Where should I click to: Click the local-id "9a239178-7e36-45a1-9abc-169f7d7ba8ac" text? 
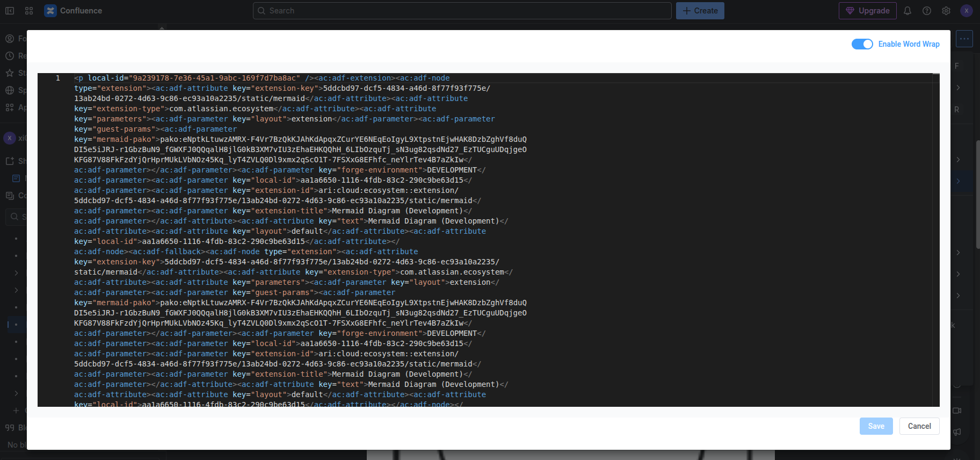(214, 78)
